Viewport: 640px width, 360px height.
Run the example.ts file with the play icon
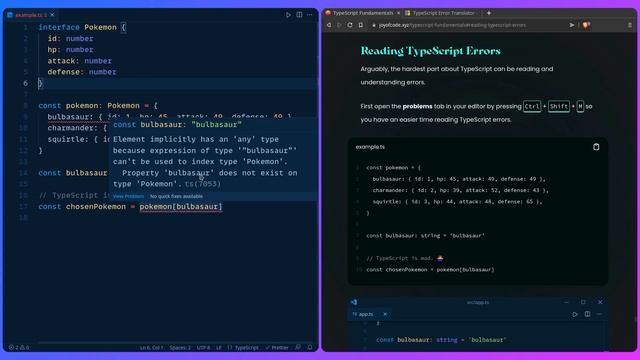(x=288, y=15)
